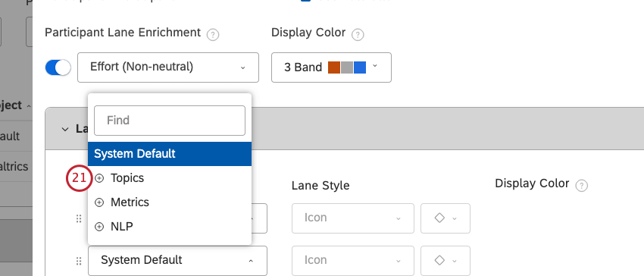
Task: Expand the Metrics plus icon
Action: [99, 202]
